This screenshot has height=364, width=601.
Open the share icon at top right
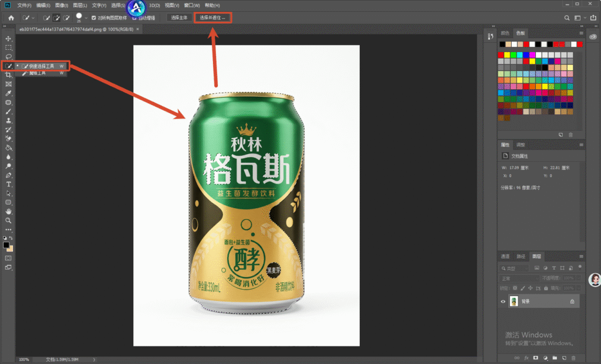click(593, 18)
